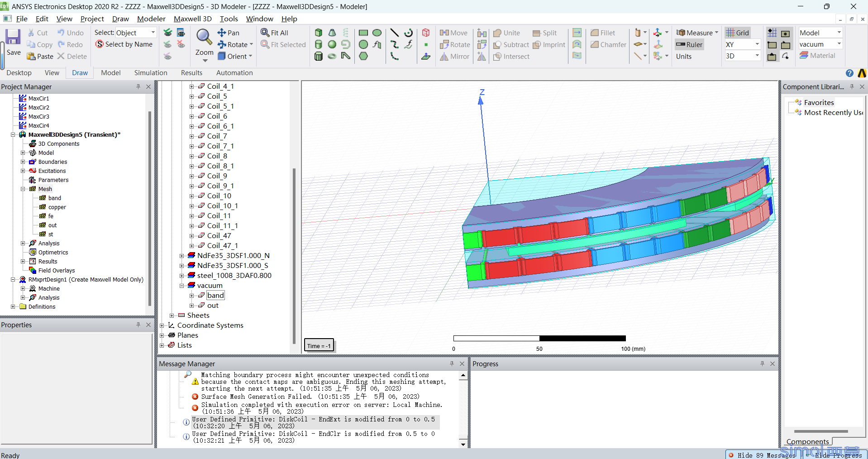The width and height of the screenshot is (868, 459).
Task: Select NdFe35_3DSF1.000_N material group
Action: pyautogui.click(x=233, y=256)
